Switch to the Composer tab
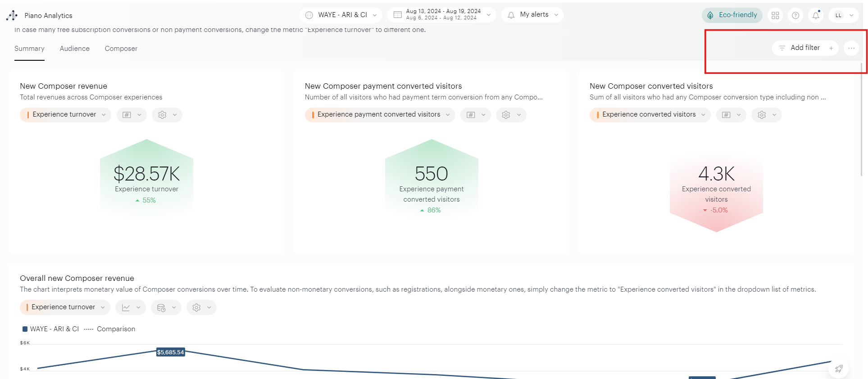Viewport: 868px width, 379px height. pyautogui.click(x=121, y=49)
